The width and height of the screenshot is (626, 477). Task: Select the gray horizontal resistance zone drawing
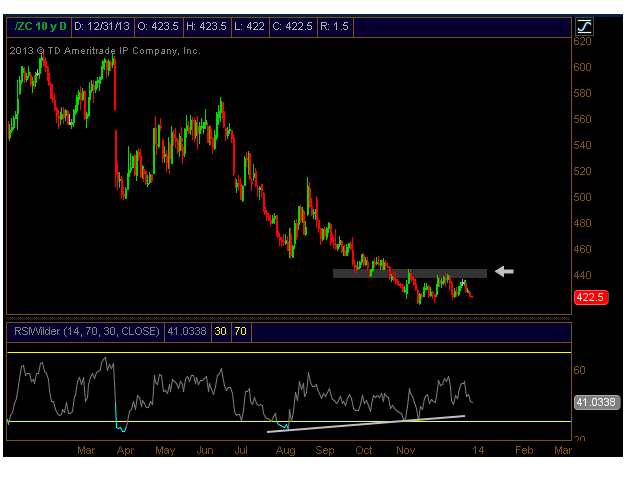[x=410, y=273]
